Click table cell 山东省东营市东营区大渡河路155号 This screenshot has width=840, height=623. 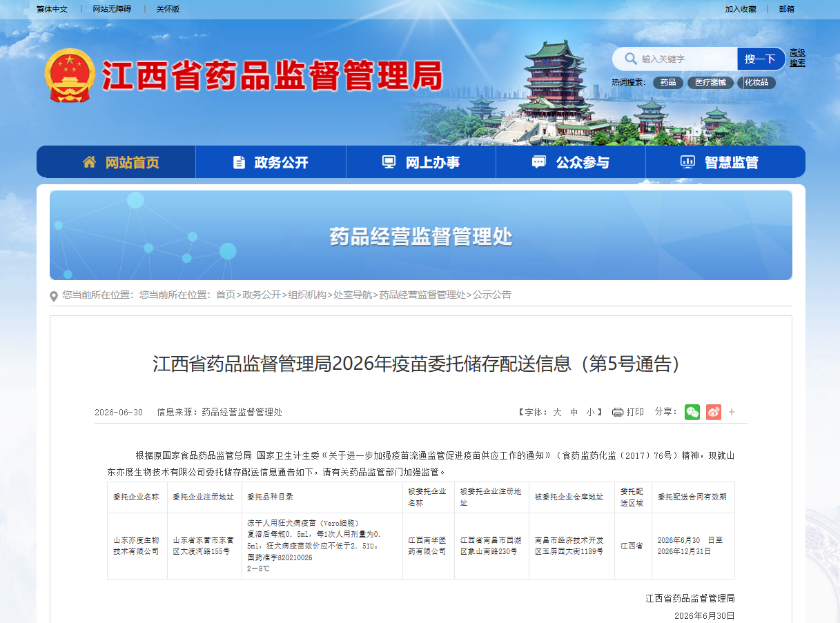tap(204, 546)
